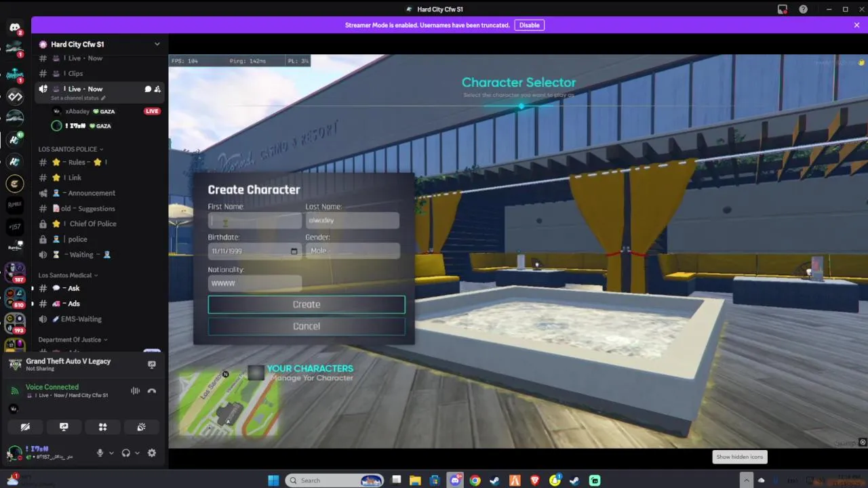Screen dimensions: 868x488
Task: Edit the channel status pencil icon
Action: [103, 98]
